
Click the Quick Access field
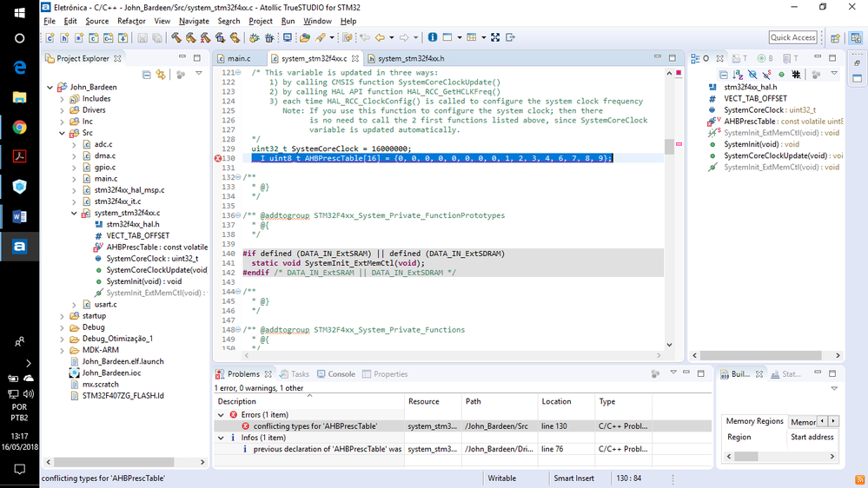(x=792, y=37)
